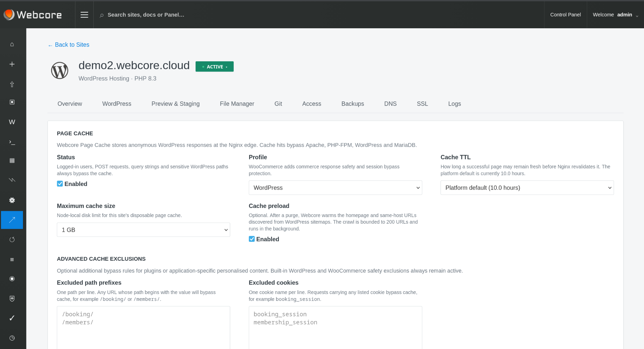Open the Profile WordPress dropdown
This screenshot has height=349, width=644.
point(335,188)
